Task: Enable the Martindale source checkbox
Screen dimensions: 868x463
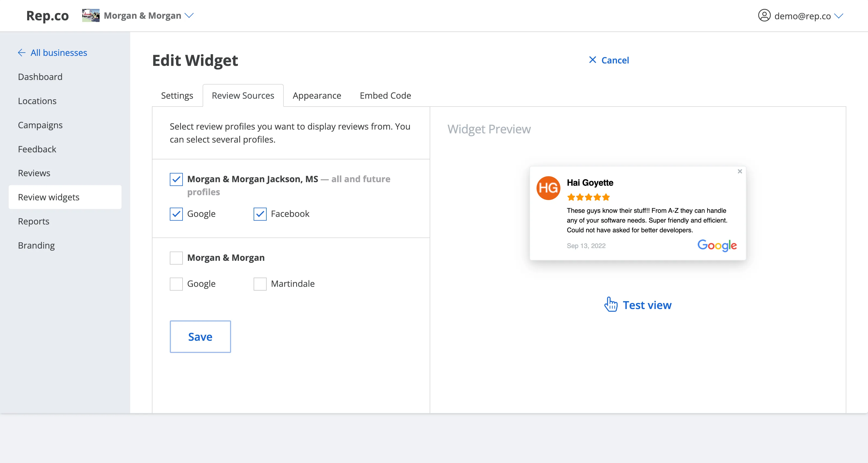Action: (x=260, y=284)
